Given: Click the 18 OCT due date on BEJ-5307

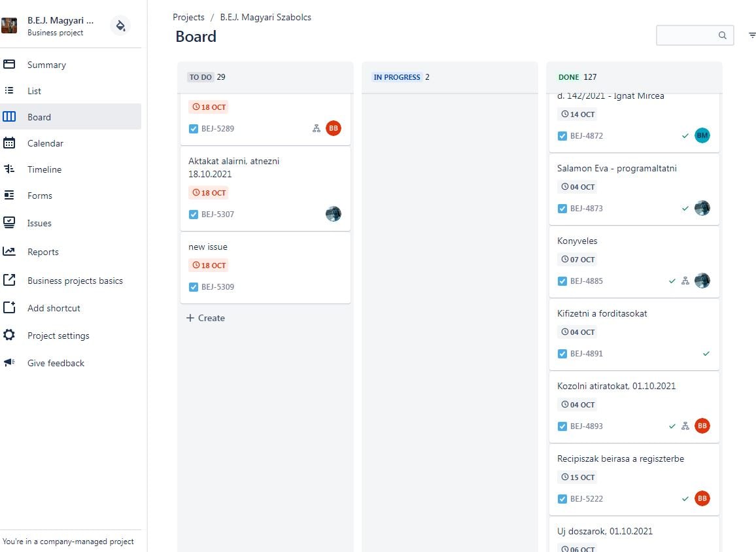Looking at the screenshot, I should coord(209,193).
